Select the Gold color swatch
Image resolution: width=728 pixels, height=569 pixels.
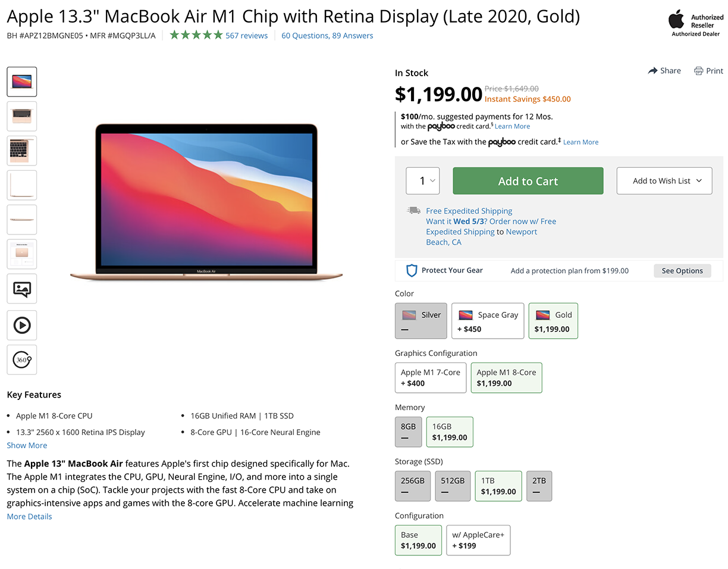click(553, 321)
